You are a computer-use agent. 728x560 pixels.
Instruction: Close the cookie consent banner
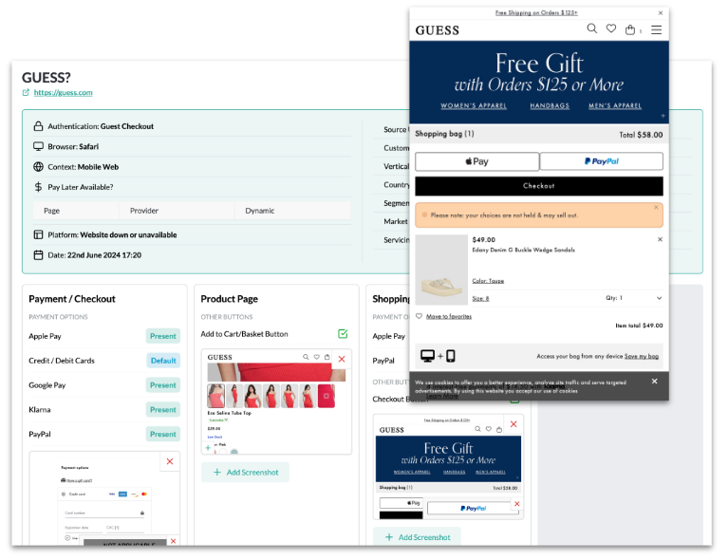(654, 382)
